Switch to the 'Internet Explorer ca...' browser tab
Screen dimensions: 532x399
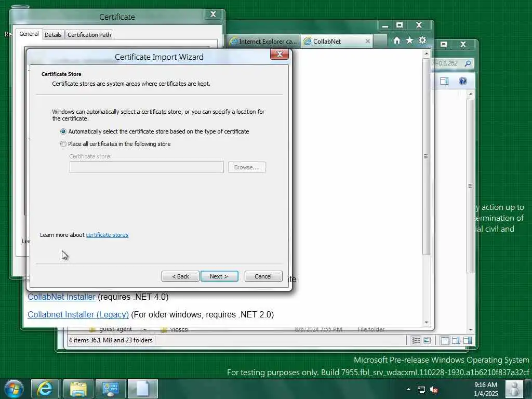click(x=264, y=42)
